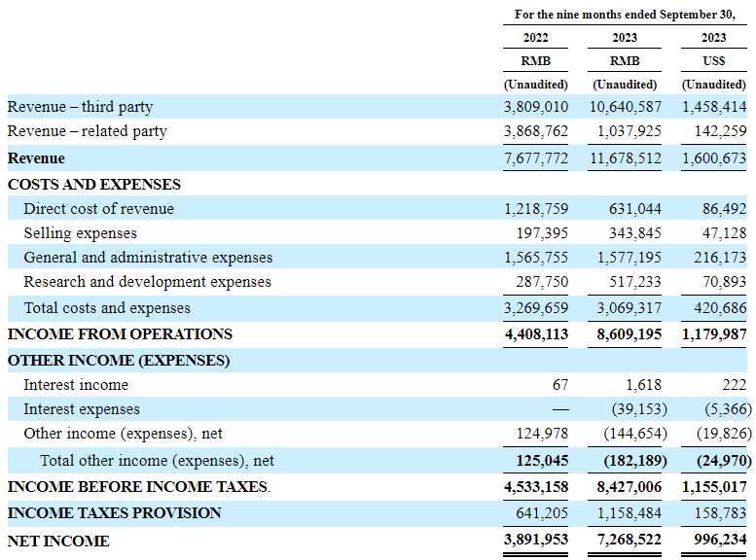Click the 'Total costs and expenses' label
756x560 pixels.
click(107, 308)
